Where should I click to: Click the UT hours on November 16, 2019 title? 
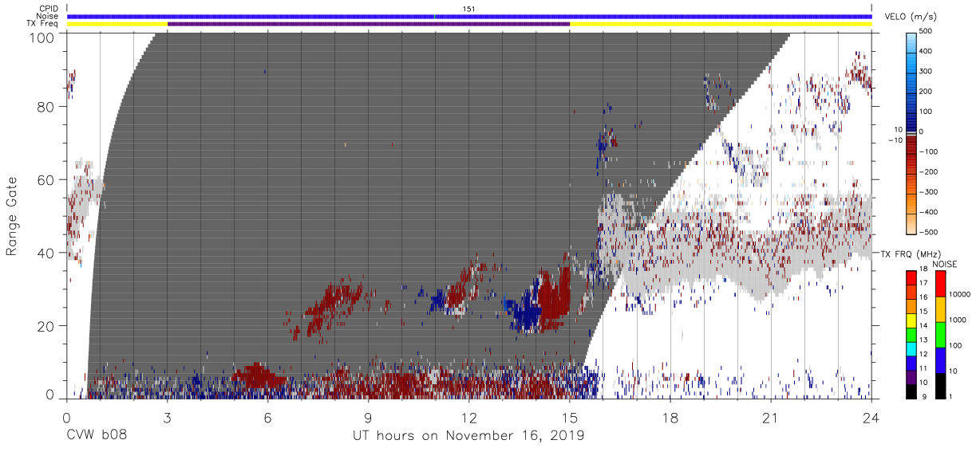click(469, 436)
